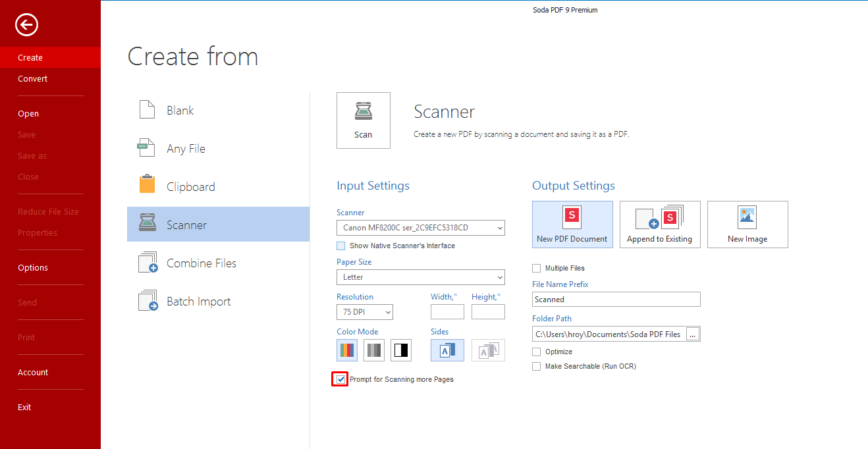Viewport: 868px width, 449px height.
Task: Choose New Image output option
Action: (x=747, y=224)
